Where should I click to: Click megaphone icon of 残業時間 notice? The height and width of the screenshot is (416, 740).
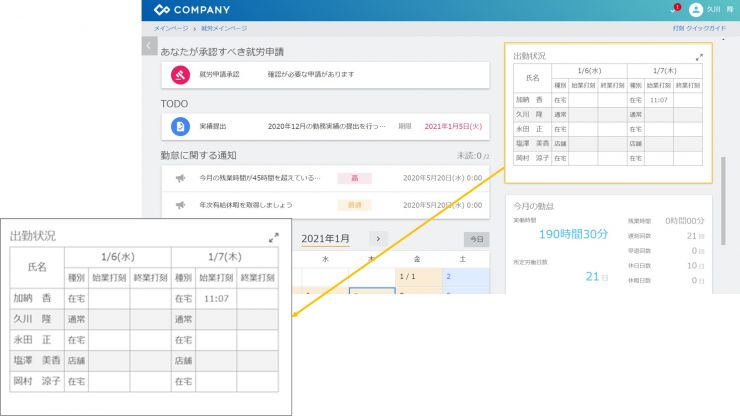pyautogui.click(x=180, y=178)
